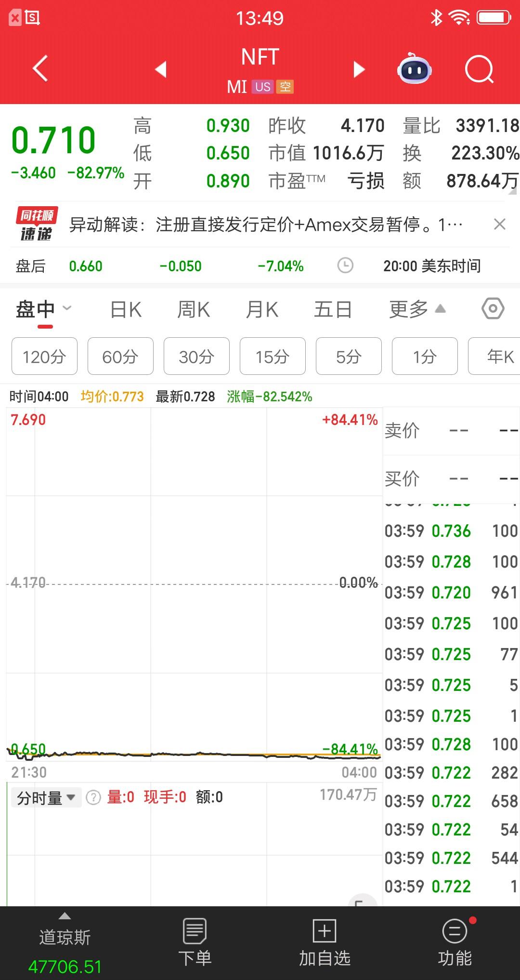Expand quote details corner triangle
This screenshot has width=520, height=980.
[513, 191]
